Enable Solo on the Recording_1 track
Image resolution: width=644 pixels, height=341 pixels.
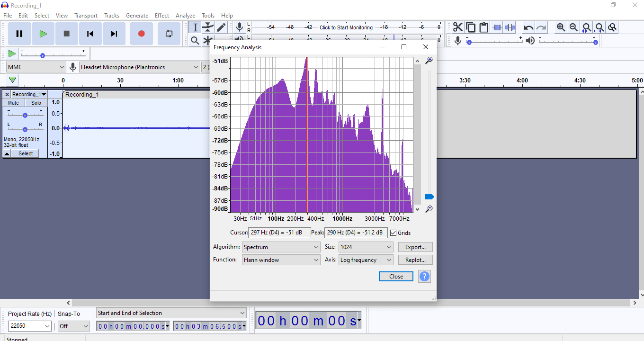point(36,103)
